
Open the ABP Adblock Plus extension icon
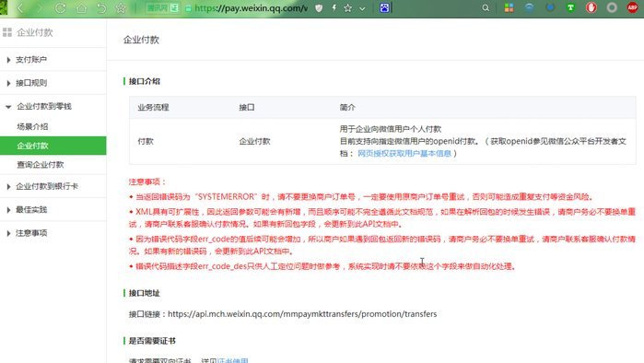point(633,7)
